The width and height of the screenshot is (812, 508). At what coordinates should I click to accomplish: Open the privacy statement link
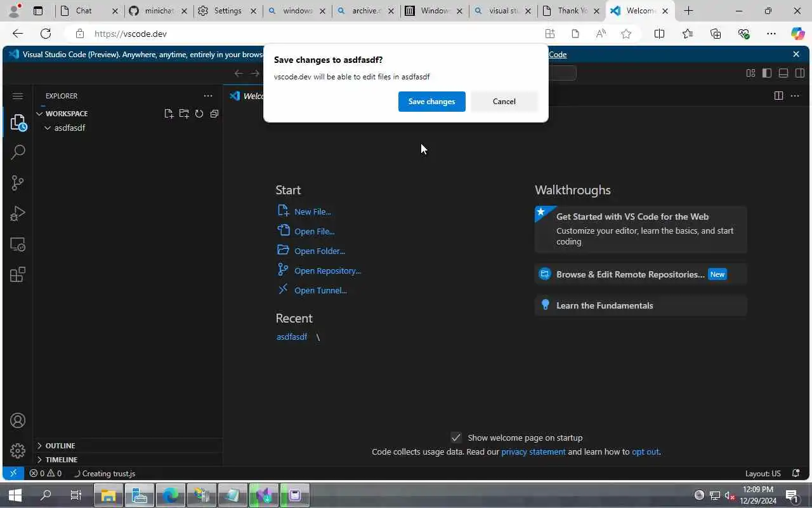point(533,451)
